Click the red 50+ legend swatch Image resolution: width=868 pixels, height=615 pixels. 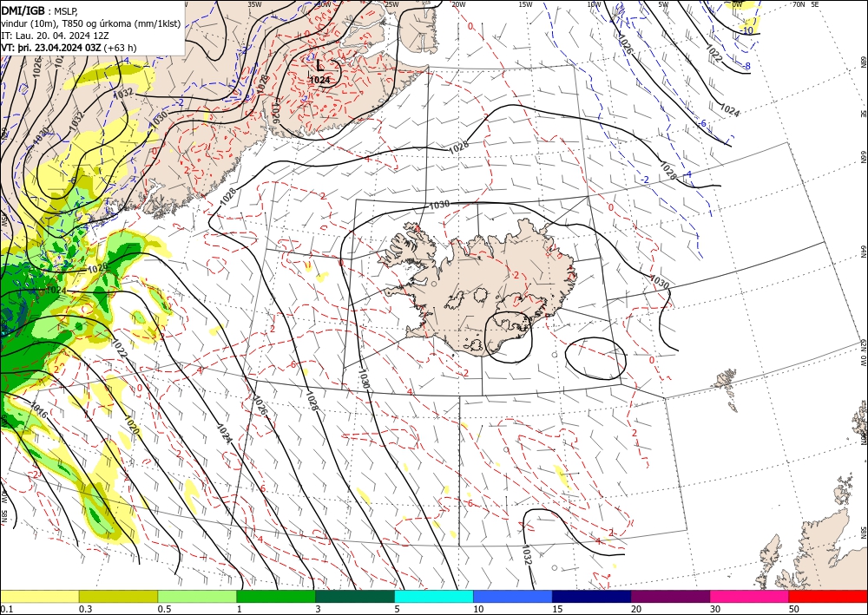pos(828,596)
